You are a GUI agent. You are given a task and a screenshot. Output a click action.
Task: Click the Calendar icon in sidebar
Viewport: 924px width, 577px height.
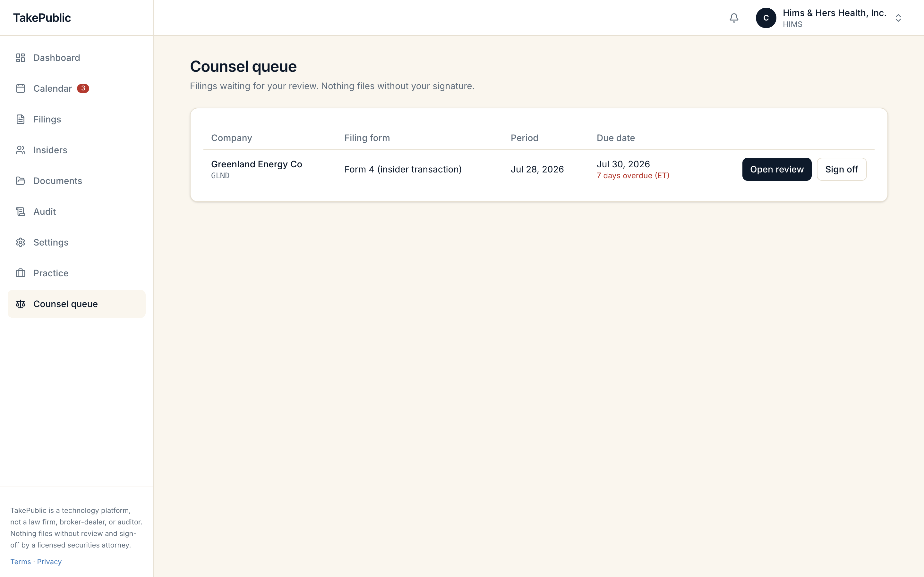point(21,88)
